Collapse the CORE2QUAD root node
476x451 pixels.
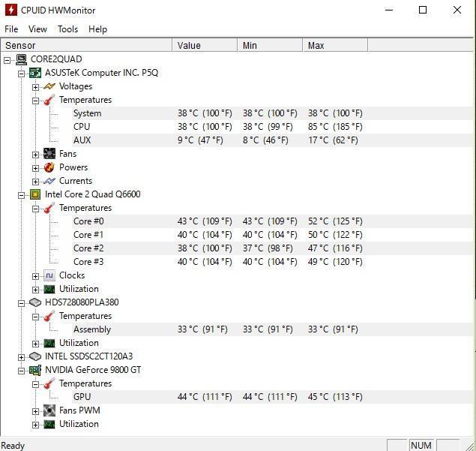[7, 60]
